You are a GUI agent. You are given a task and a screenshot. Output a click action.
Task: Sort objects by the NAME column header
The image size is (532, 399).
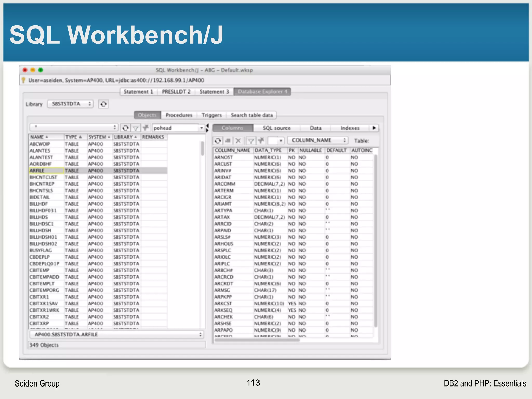[x=46, y=137]
